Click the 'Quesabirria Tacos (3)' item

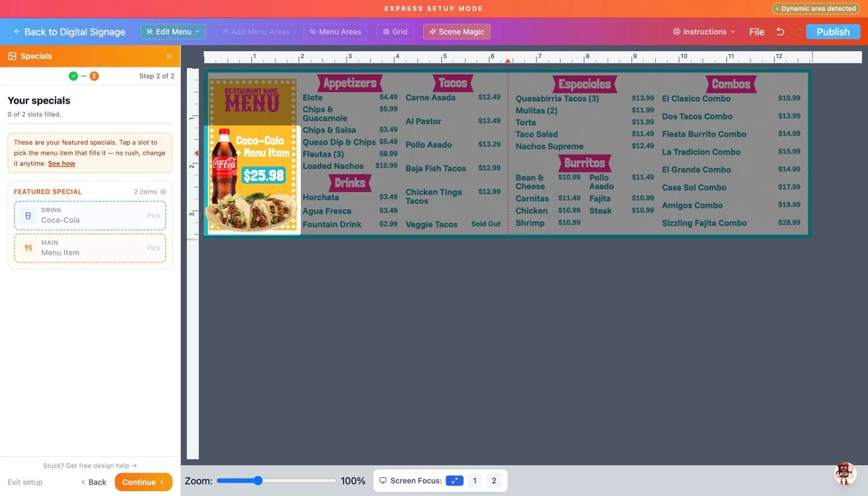557,98
